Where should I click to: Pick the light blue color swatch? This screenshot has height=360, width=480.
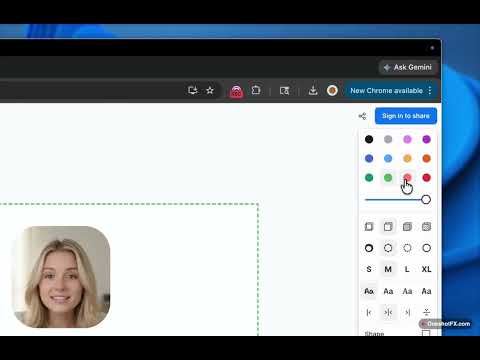[x=388, y=158]
